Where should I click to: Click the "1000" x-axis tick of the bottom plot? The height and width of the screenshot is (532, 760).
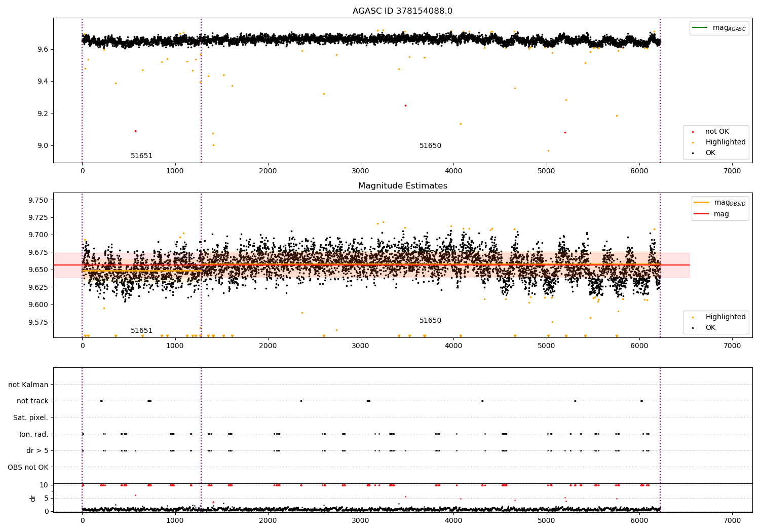(175, 520)
